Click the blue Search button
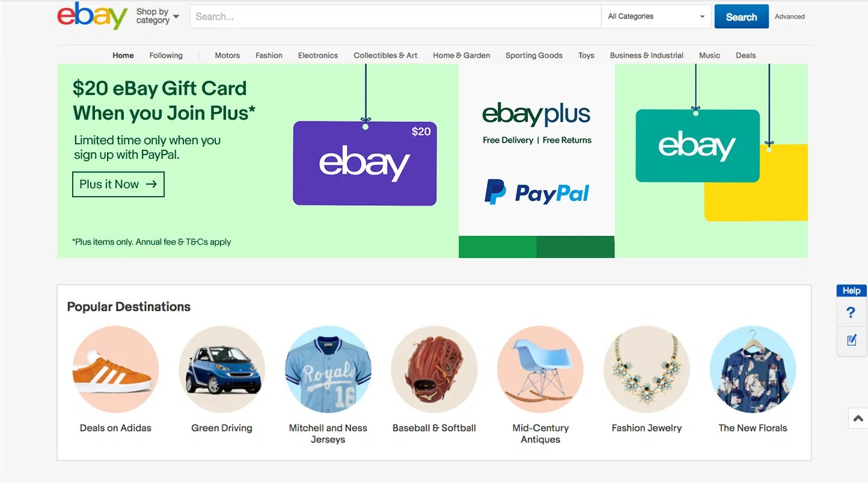This screenshot has height=483, width=868. click(741, 17)
